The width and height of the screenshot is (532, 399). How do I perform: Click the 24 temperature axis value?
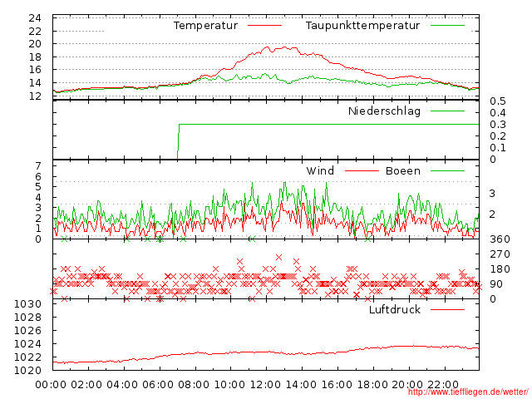point(35,18)
